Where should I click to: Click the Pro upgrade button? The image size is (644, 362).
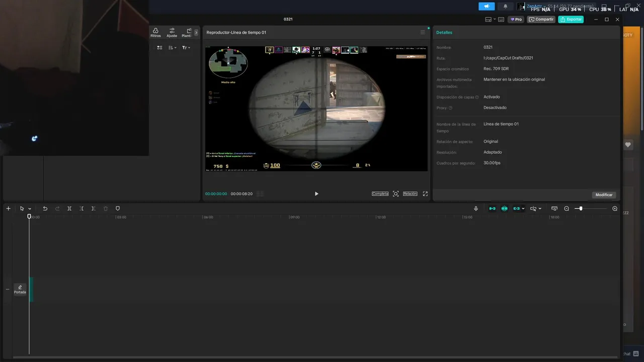click(516, 19)
